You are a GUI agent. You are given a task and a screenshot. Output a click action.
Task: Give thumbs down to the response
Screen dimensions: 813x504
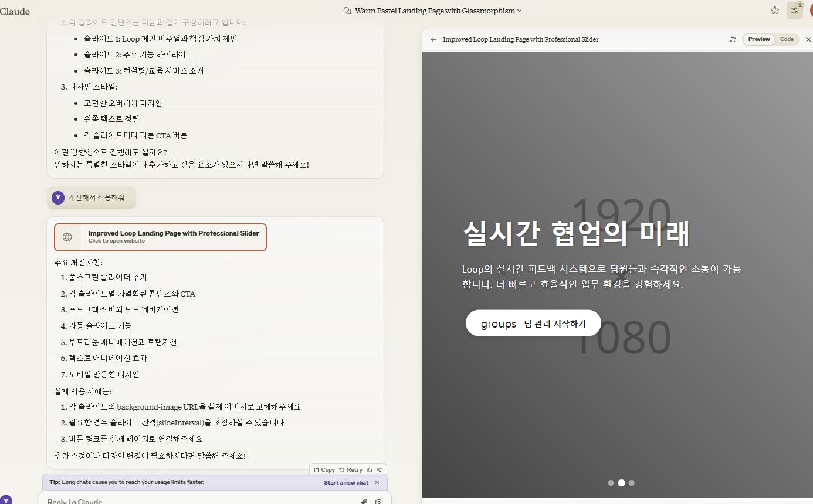click(380, 470)
